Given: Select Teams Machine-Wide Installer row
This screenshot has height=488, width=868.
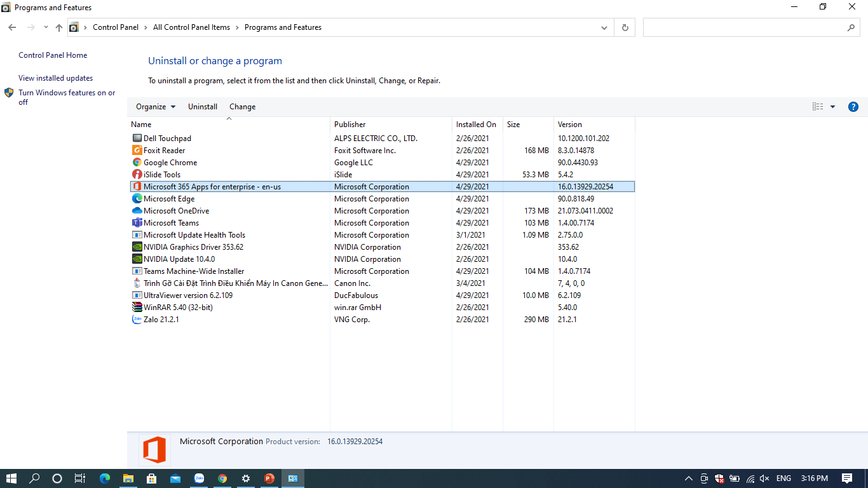Looking at the screenshot, I should point(382,271).
